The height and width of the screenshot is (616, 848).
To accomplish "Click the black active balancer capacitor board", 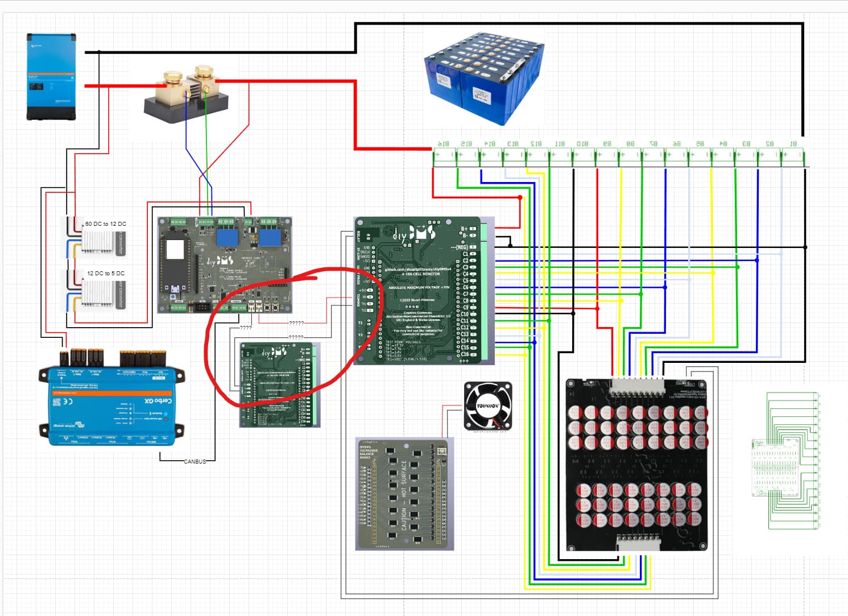I will [x=637, y=464].
